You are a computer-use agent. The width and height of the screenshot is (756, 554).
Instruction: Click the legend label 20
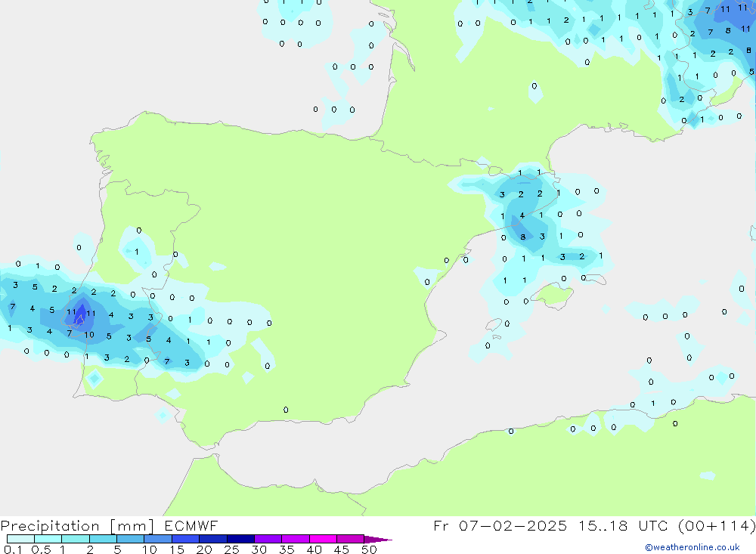(204, 549)
